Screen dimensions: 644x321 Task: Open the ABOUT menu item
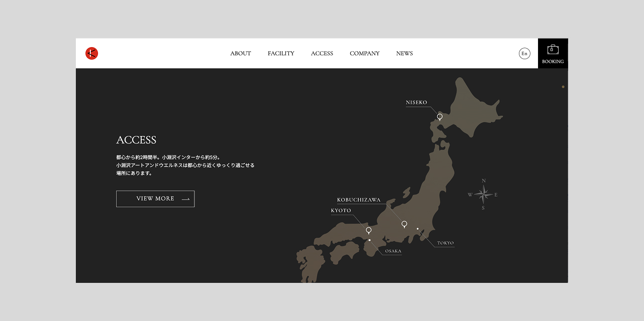point(241,54)
